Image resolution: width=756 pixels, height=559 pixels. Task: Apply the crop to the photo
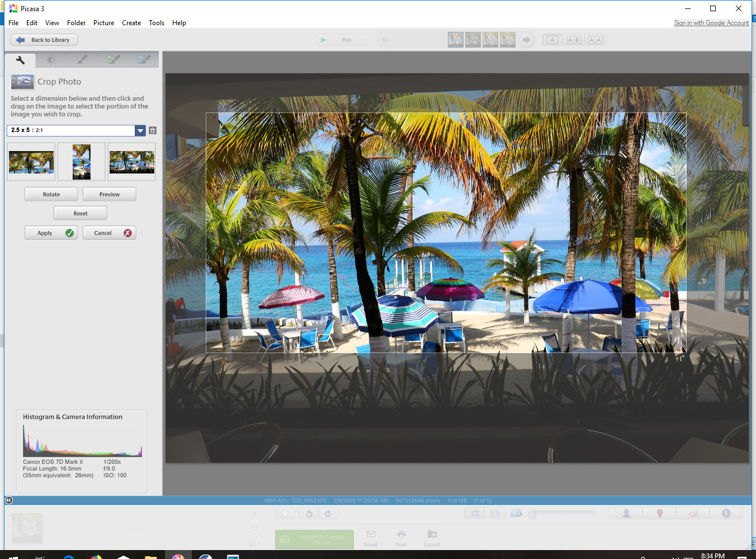point(51,232)
